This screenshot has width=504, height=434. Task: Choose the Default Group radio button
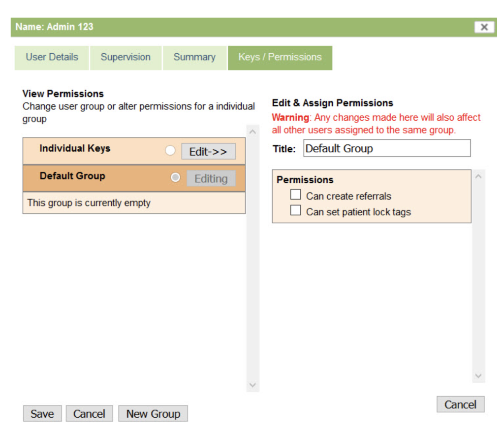click(175, 178)
